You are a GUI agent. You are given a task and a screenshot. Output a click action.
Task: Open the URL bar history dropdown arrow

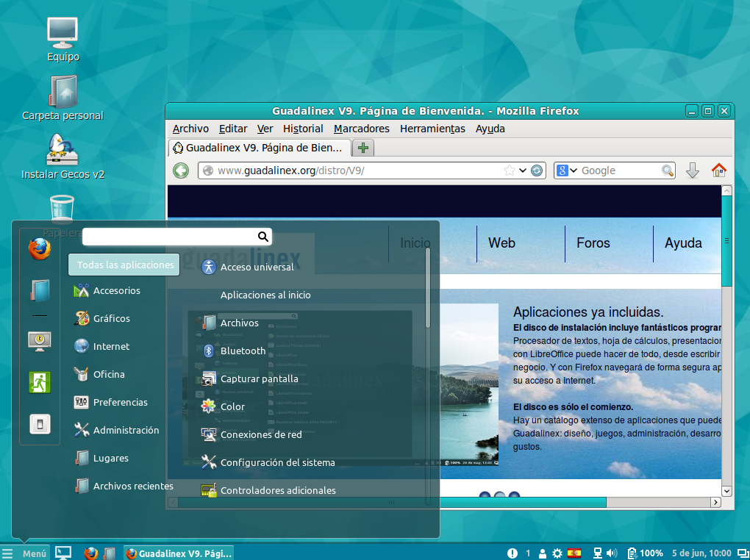coord(523,170)
